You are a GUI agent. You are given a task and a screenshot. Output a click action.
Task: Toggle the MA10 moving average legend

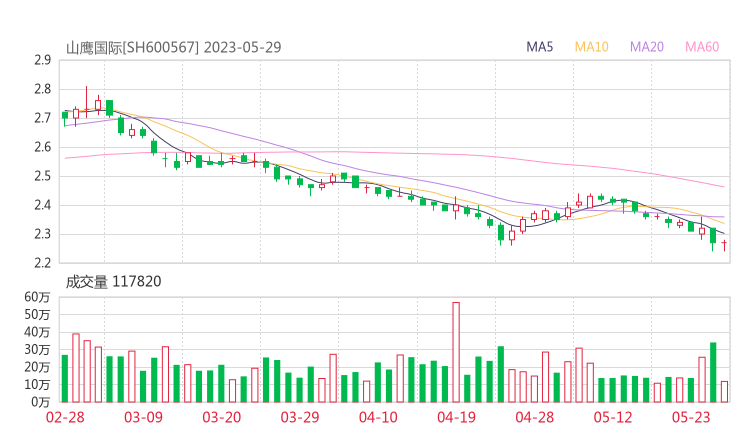[x=591, y=47]
